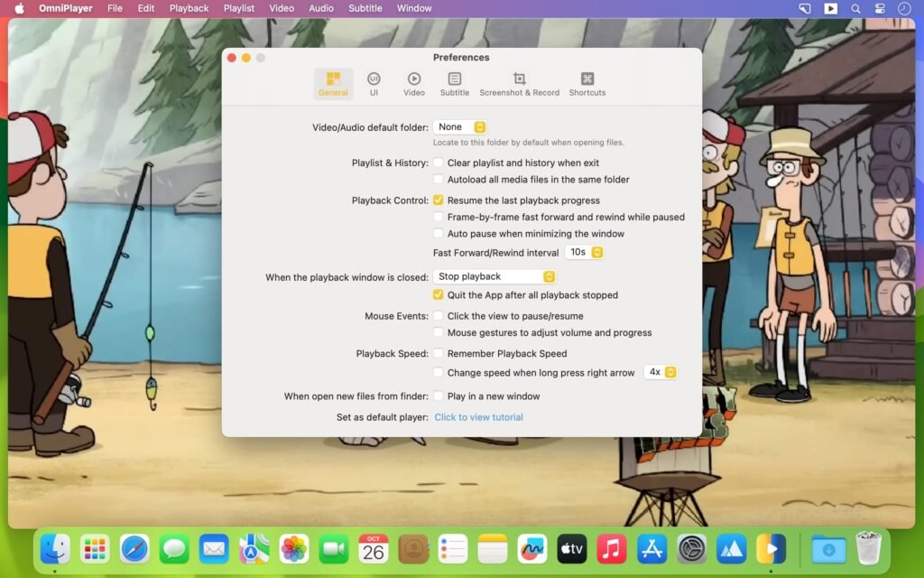924x578 pixels.
Task: Open the Video/Audio default folder dropdown
Action: pos(460,126)
